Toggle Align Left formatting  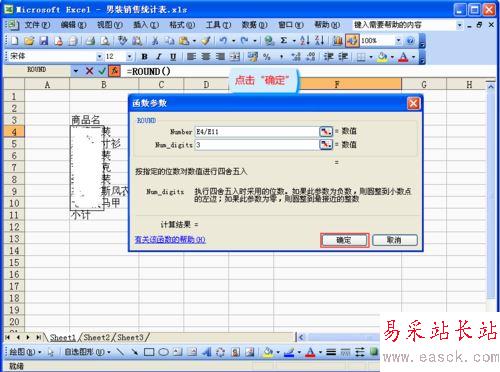pos(191,57)
